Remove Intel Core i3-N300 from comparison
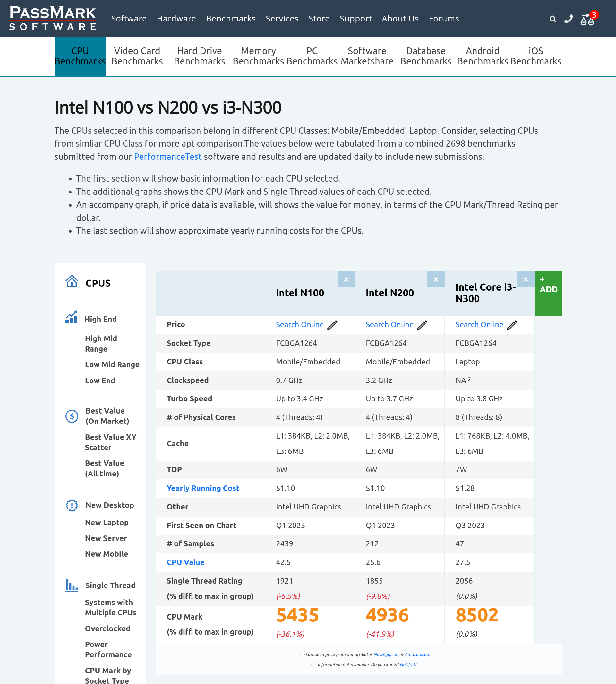The width and height of the screenshot is (616, 684). click(525, 279)
